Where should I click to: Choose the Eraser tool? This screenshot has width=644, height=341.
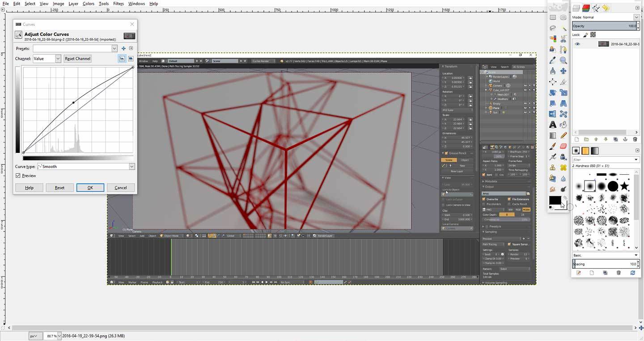[563, 146]
